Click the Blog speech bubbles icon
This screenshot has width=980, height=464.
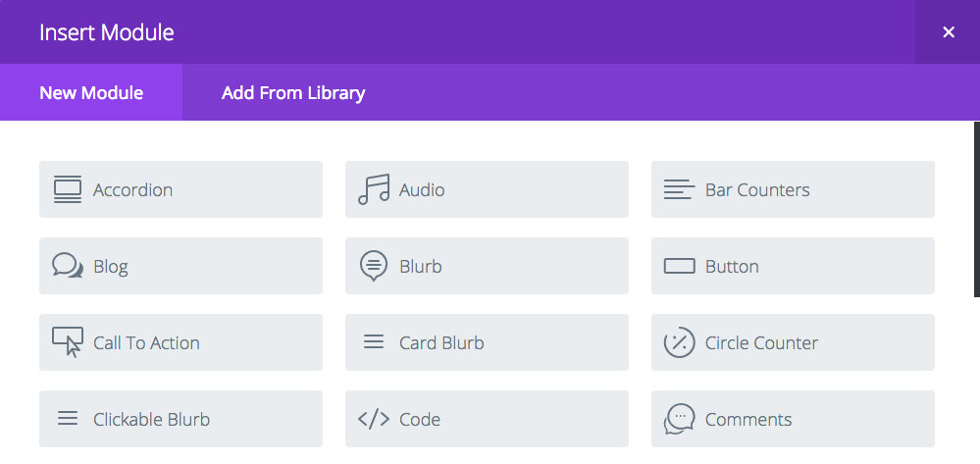point(68,266)
